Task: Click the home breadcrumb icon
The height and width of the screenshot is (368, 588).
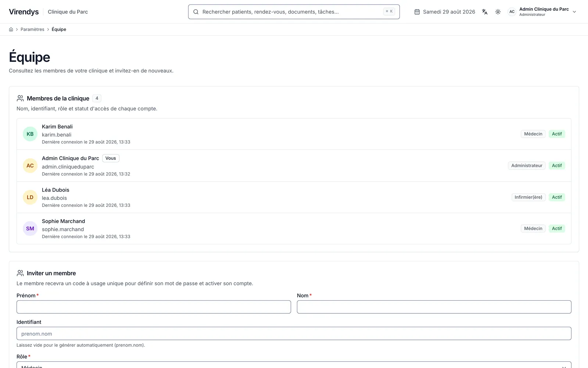Action: tap(11, 29)
